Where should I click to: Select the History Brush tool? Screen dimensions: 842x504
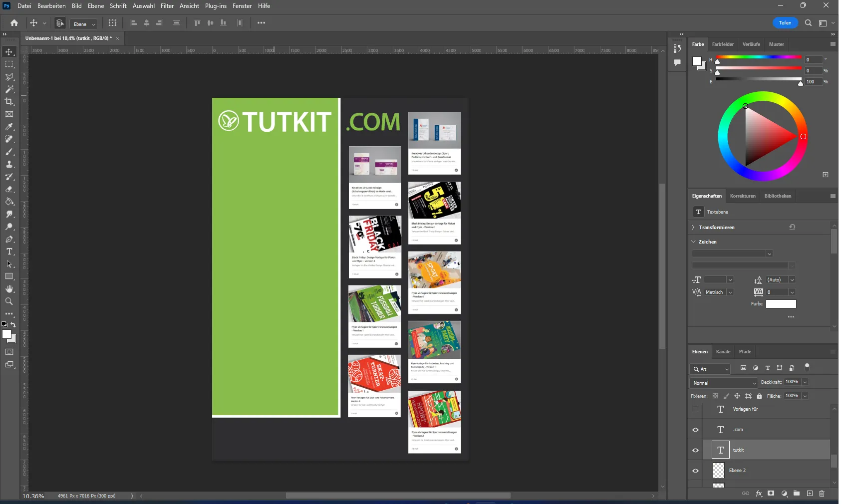pos(9,177)
